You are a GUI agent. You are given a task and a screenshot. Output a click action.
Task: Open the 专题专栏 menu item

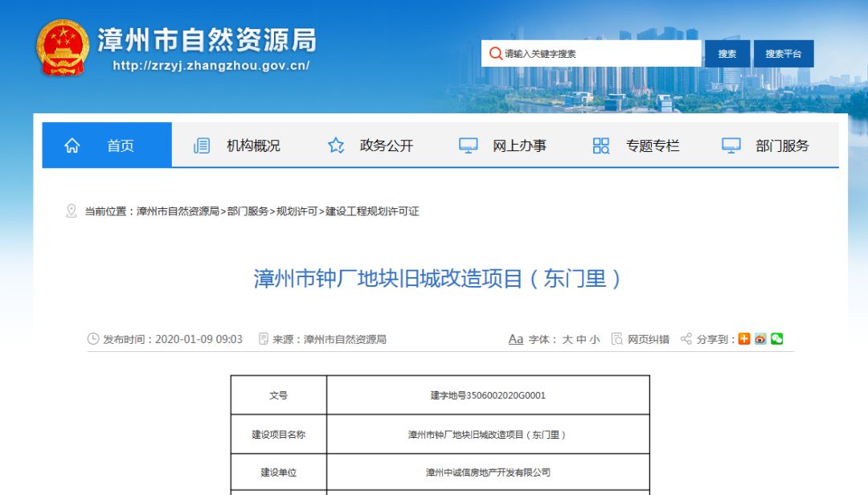pyautogui.click(x=652, y=145)
